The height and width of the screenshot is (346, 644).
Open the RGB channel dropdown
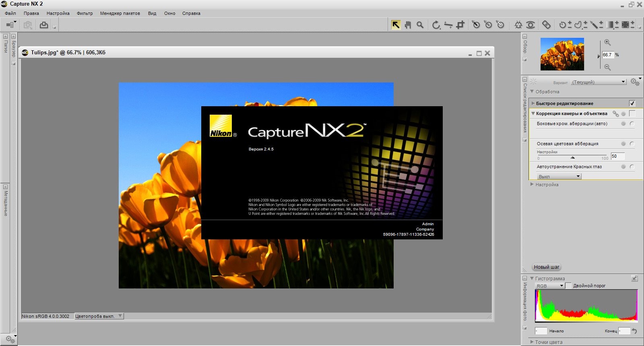click(x=549, y=286)
